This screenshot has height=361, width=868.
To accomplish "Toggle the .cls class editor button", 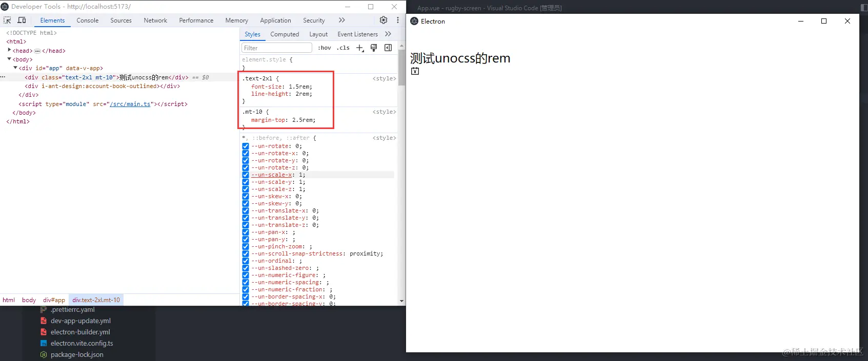I will [x=343, y=48].
